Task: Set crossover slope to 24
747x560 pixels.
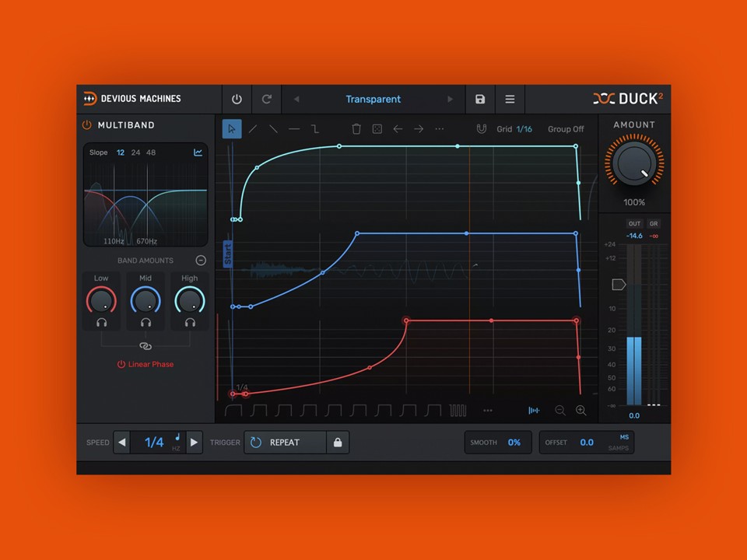Action: (135, 152)
